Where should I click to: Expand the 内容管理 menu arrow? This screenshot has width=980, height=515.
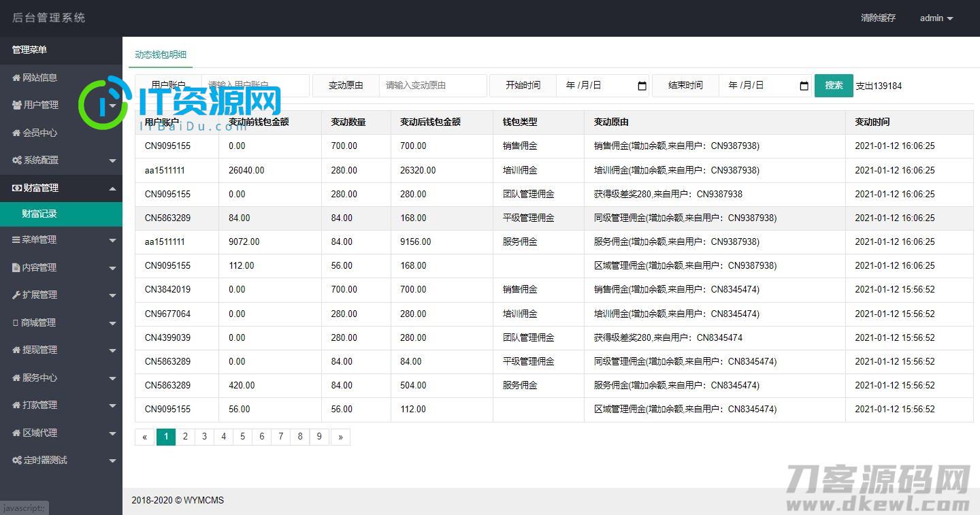tap(112, 268)
